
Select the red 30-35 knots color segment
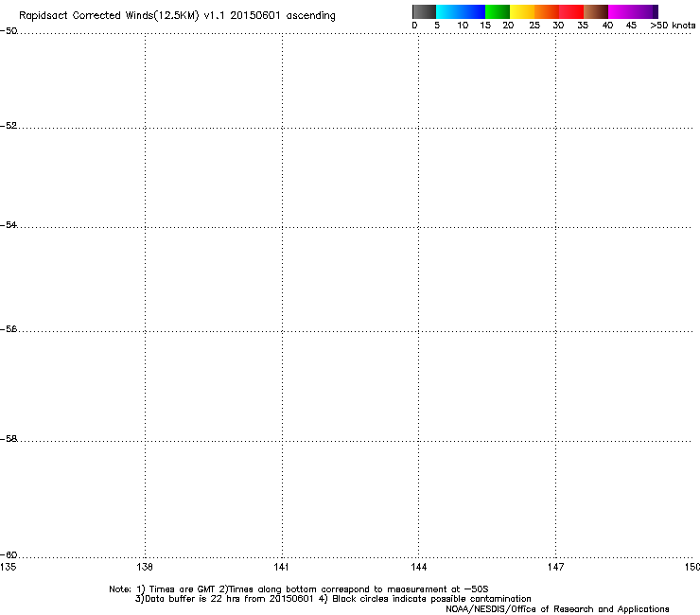coord(571,11)
